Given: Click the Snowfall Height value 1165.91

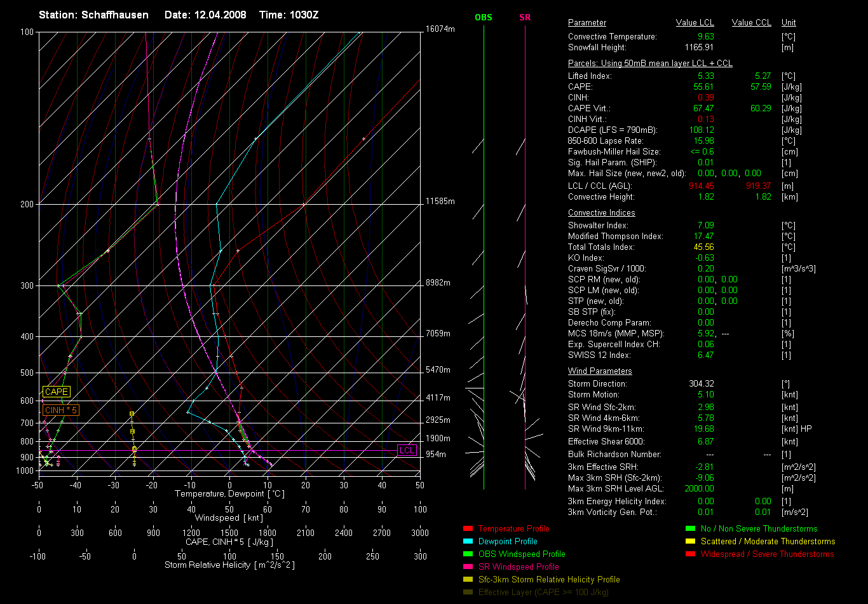Looking at the screenshot, I should pos(700,48).
